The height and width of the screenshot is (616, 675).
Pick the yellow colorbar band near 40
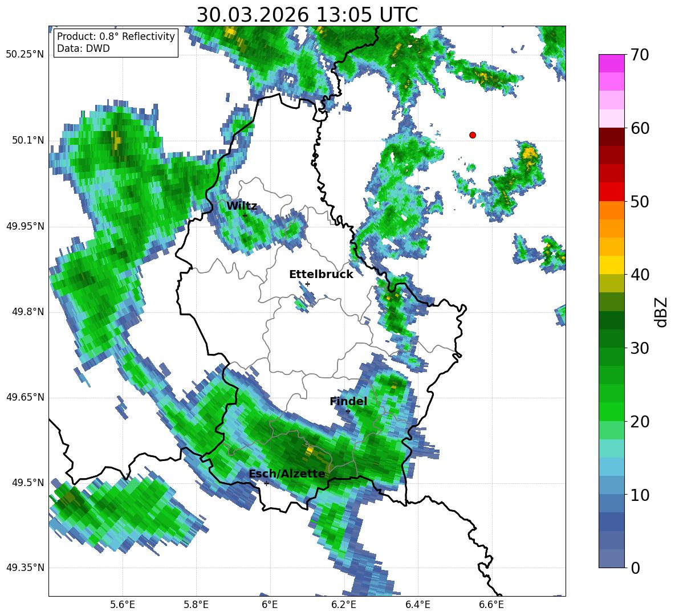pos(611,265)
